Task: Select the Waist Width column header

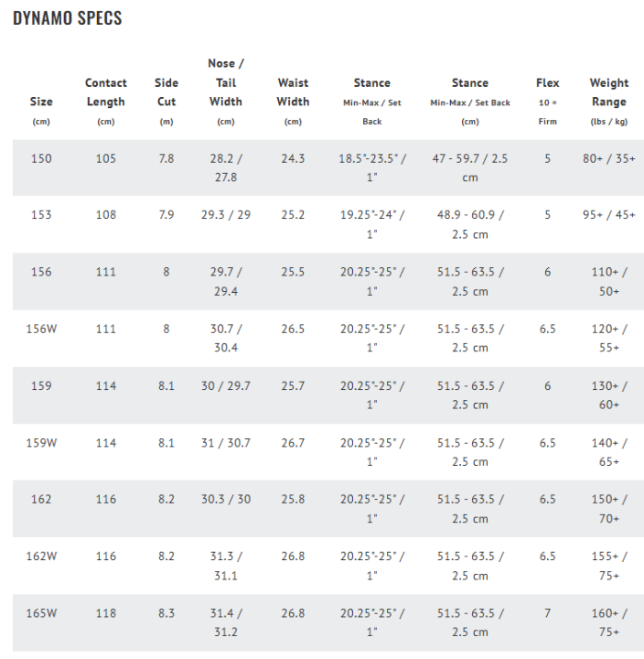Action: 293,92
